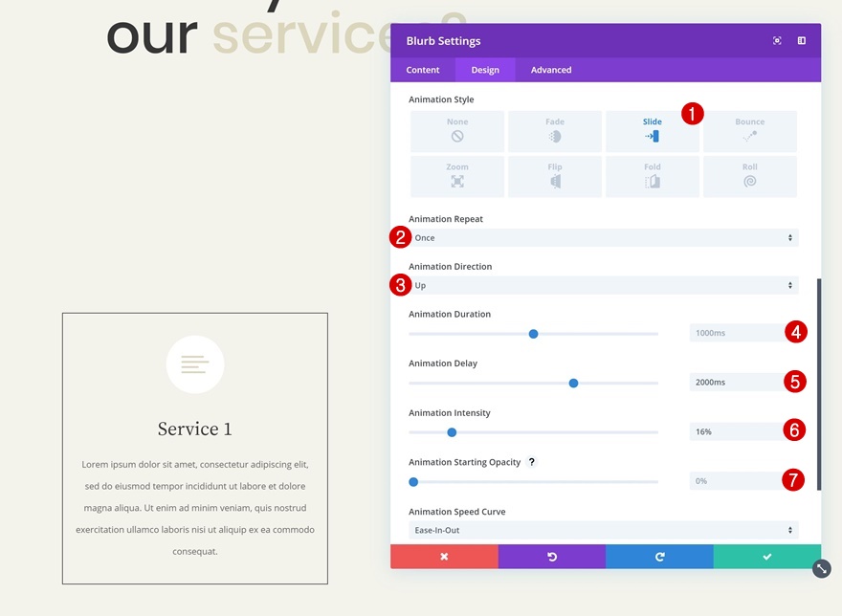
Task: Select the Fade animation style
Action: point(555,131)
